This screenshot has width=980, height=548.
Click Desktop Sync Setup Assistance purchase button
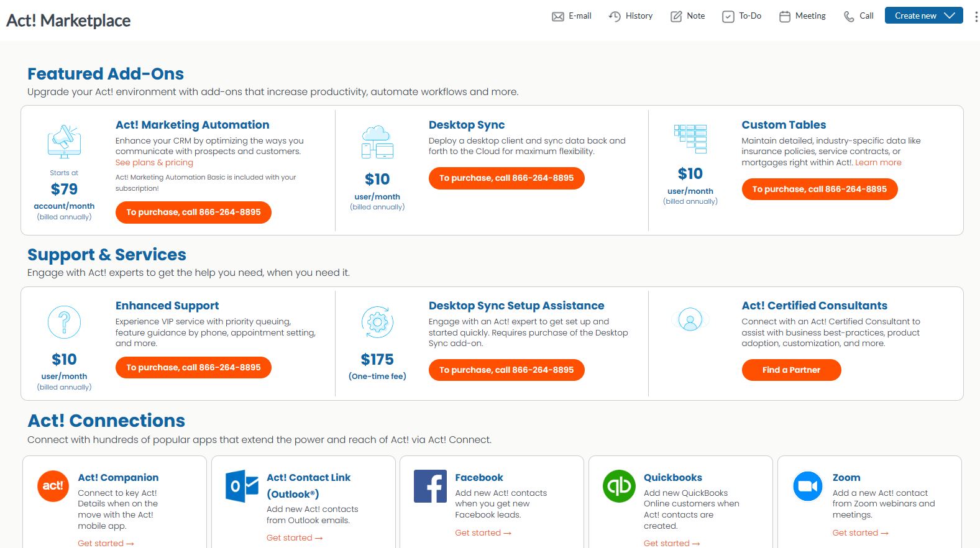coord(506,370)
